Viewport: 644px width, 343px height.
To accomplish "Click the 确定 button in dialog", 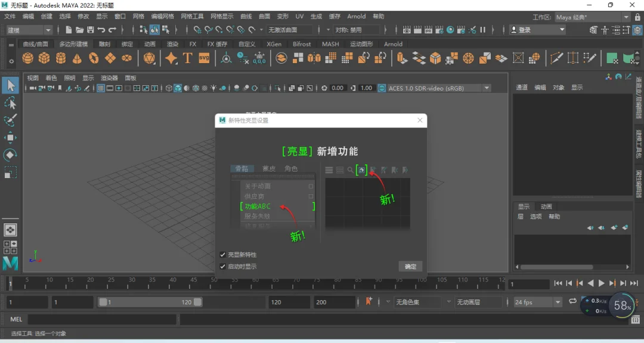I will point(410,267).
